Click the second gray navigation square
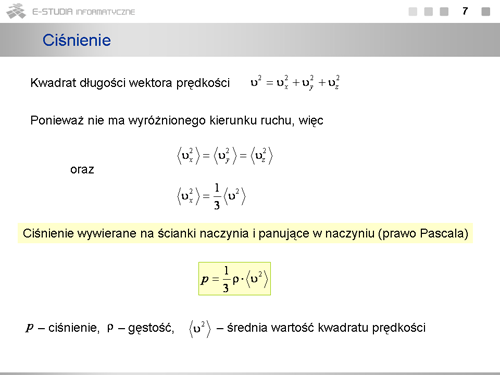The image size is (500, 375). (428, 12)
